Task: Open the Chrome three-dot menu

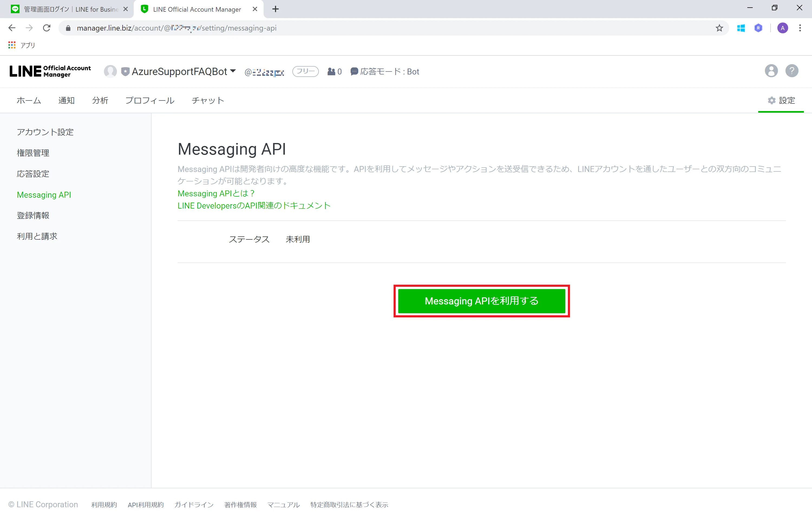Action: pyautogui.click(x=800, y=28)
